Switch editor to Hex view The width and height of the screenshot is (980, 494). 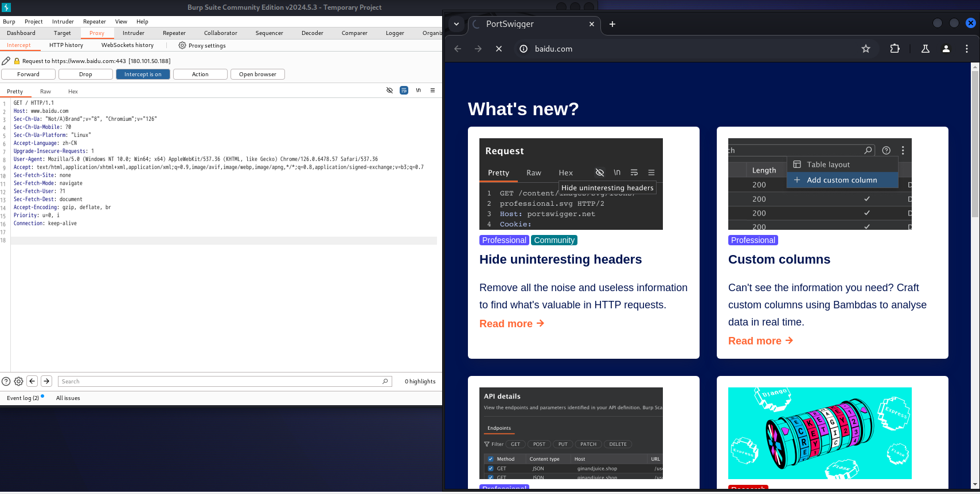coord(73,92)
